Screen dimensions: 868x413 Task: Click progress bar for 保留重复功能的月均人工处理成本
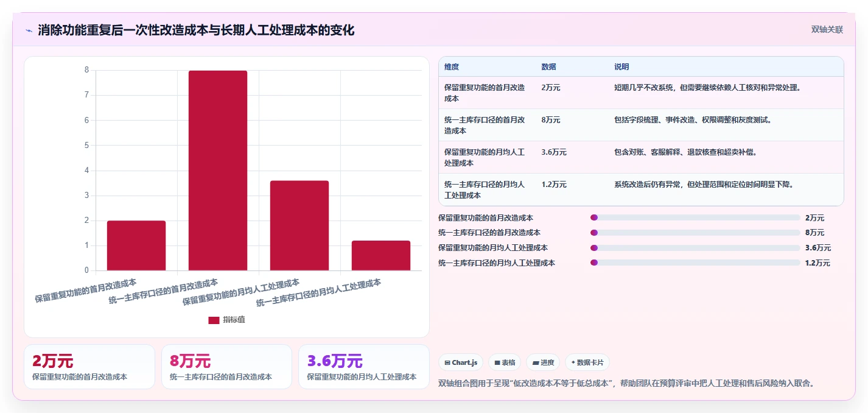click(x=695, y=248)
